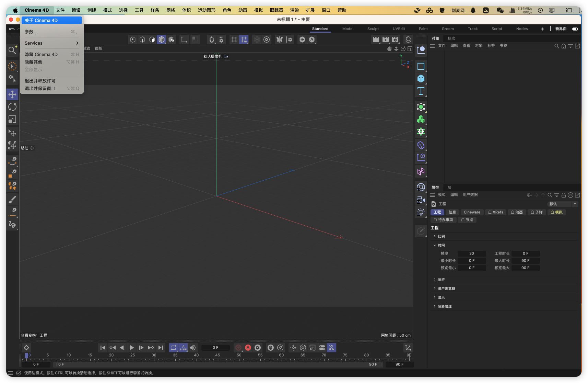
Task: Open the search magnifier in left palette
Action: (12, 50)
